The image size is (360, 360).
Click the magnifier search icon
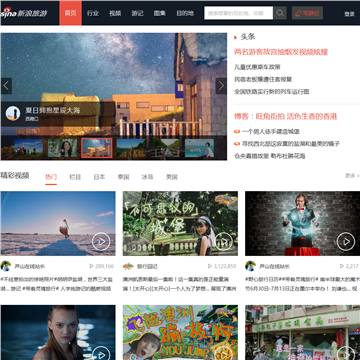(280, 13)
